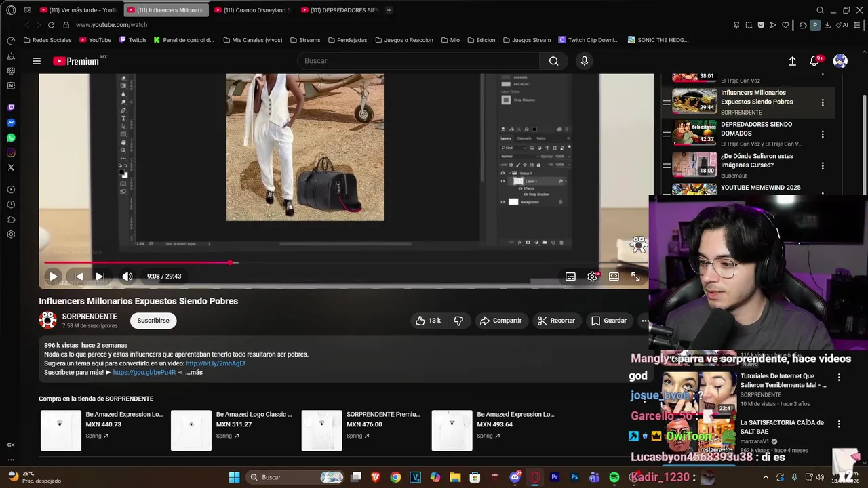Switch the player to theater mode
Image resolution: width=868 pixels, height=488 pixels.
614,277
